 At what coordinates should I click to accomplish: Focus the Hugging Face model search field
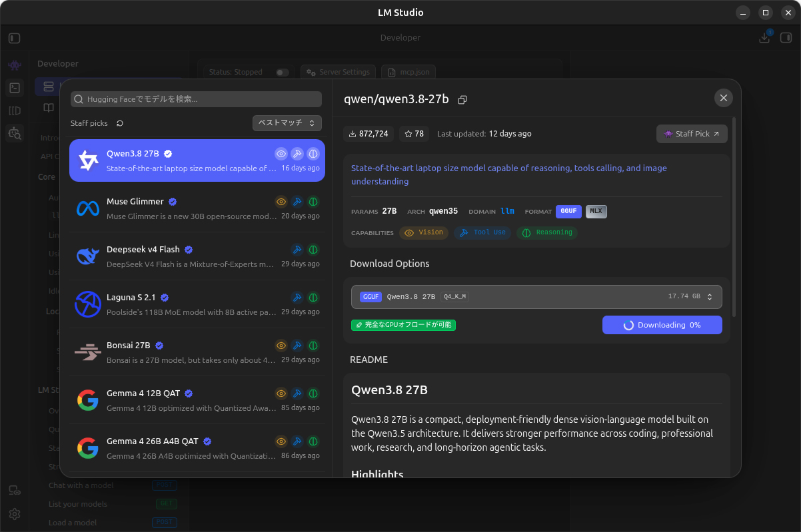coord(196,99)
